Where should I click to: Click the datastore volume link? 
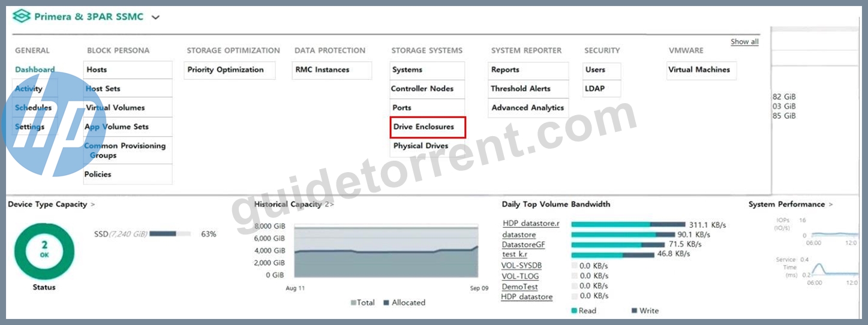pos(519,234)
